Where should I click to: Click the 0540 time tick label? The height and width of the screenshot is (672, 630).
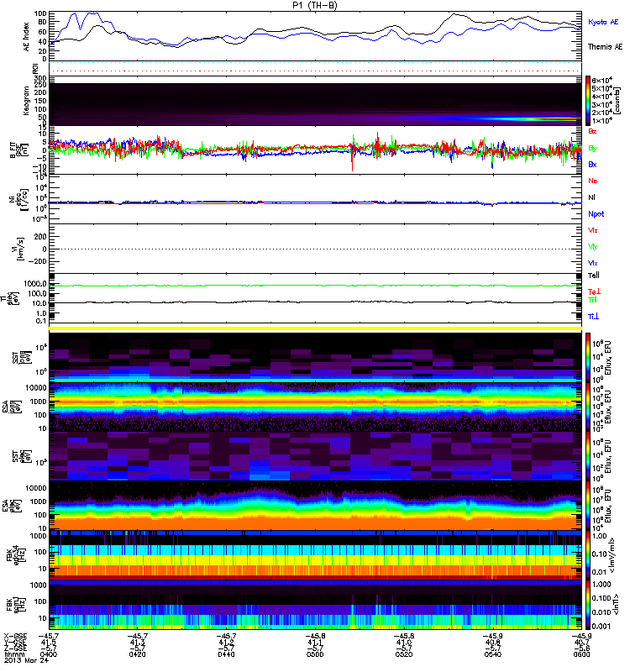coord(493,654)
